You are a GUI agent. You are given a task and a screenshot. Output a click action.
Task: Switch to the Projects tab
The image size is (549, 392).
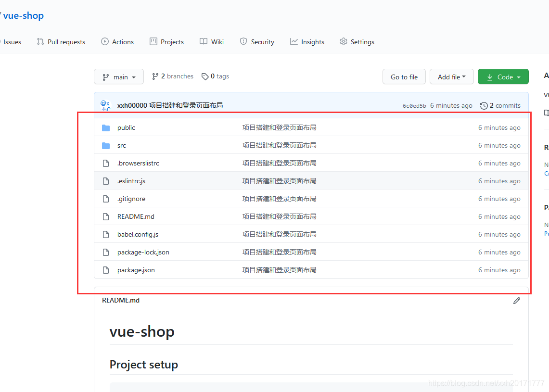166,42
